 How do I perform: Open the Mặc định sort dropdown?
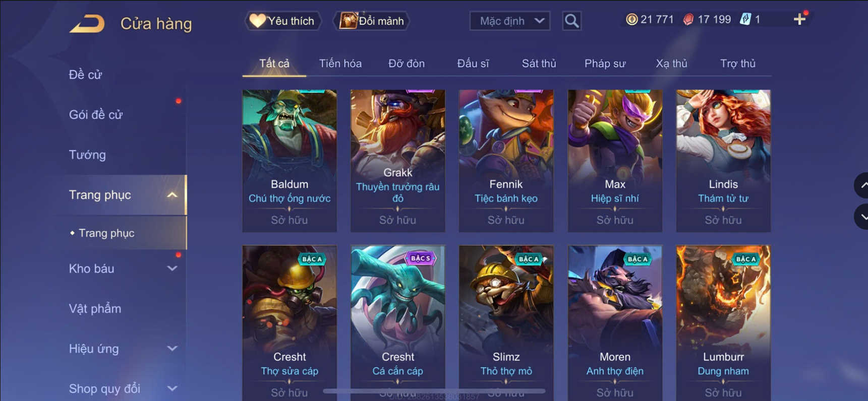point(510,21)
